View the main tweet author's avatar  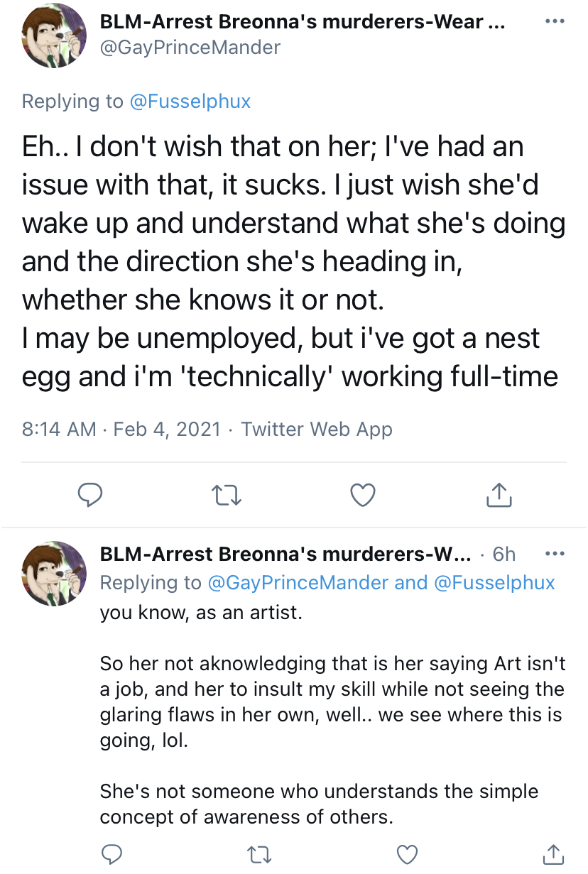tap(54, 35)
